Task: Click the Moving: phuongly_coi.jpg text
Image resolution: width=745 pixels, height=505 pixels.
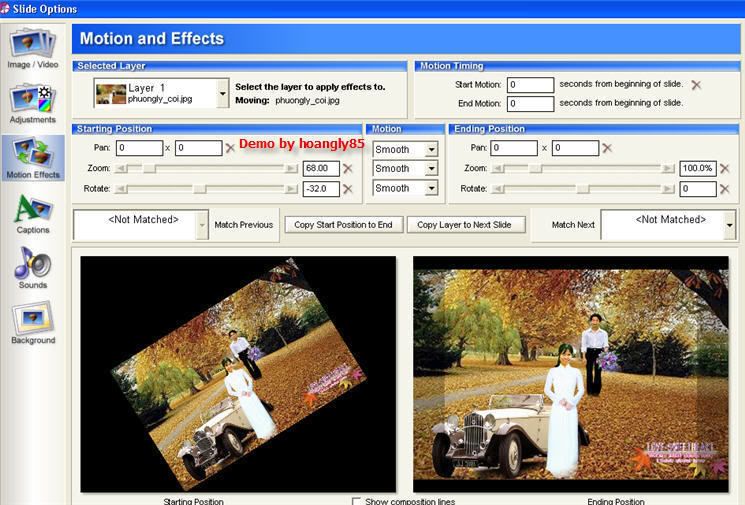Action: tap(287, 100)
